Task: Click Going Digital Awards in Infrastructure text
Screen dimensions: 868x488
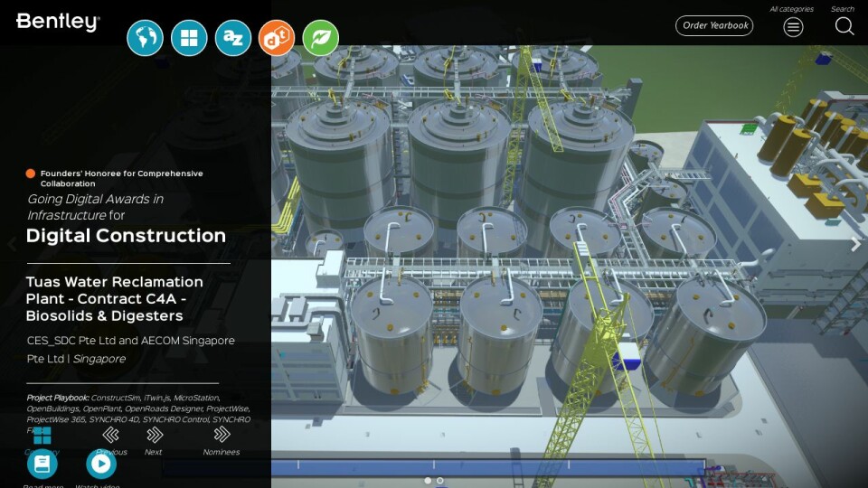Action: click(x=95, y=207)
